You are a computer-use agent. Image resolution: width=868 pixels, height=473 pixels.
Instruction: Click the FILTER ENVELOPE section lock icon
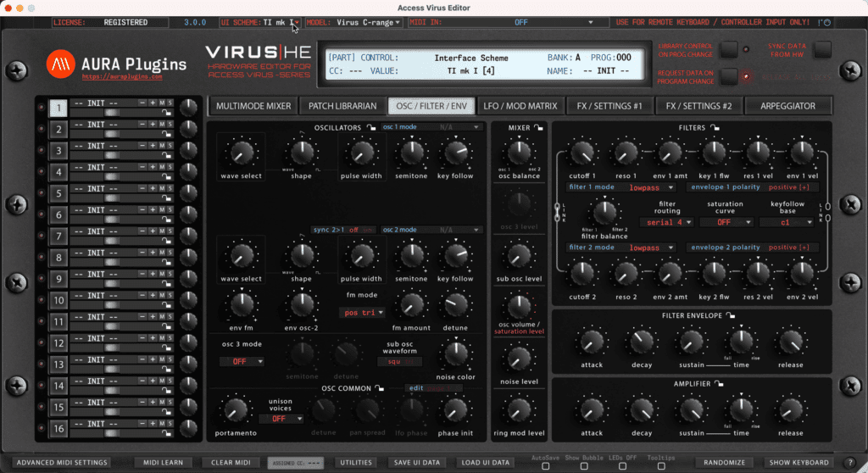click(731, 315)
